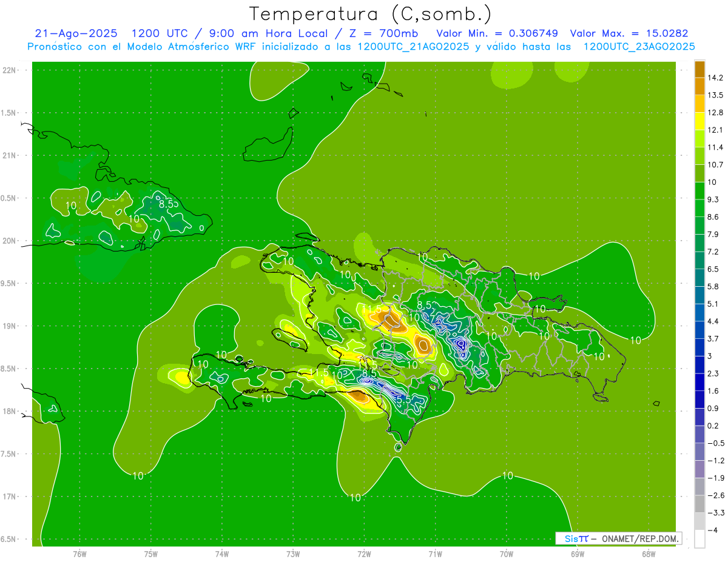728x562 pixels.
Task: Click the "Z = 700mb" level text
Action: (383, 33)
